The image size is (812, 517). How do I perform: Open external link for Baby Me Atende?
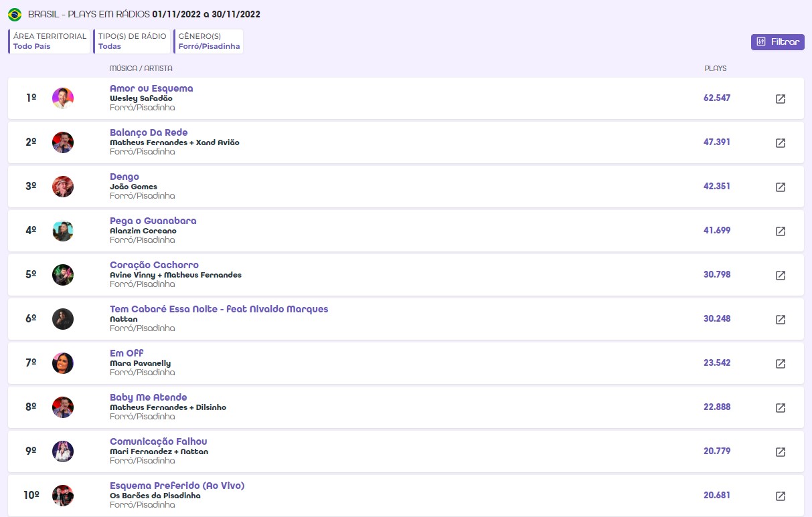tap(780, 408)
